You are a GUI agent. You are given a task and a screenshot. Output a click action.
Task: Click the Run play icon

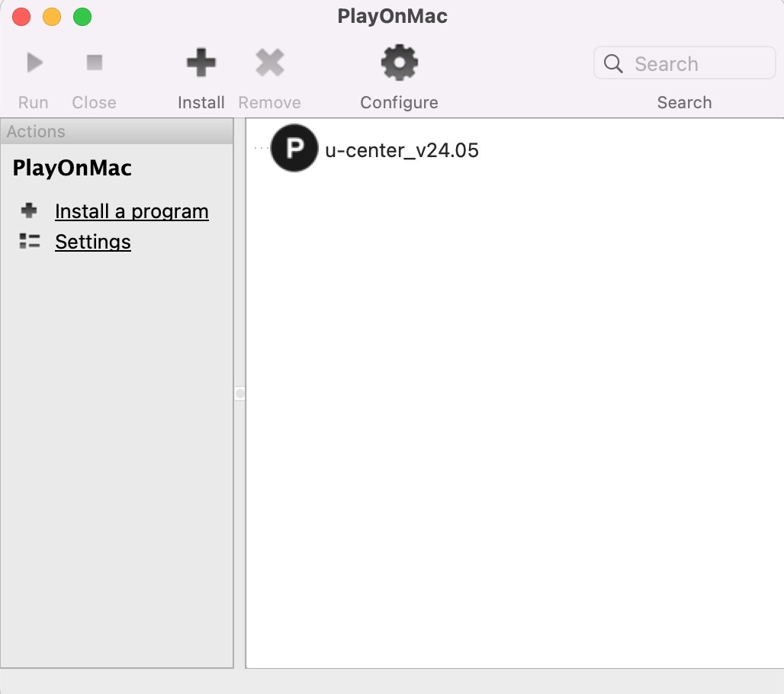pyautogui.click(x=34, y=63)
